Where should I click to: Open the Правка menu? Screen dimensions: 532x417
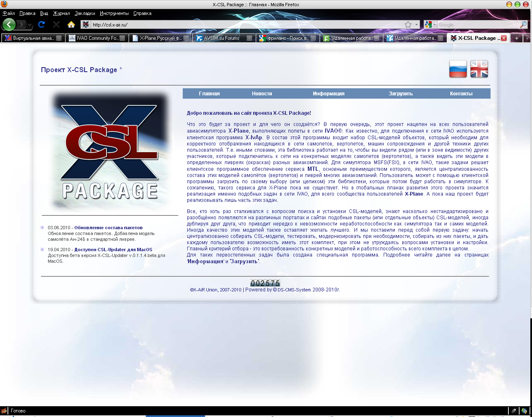pos(27,13)
